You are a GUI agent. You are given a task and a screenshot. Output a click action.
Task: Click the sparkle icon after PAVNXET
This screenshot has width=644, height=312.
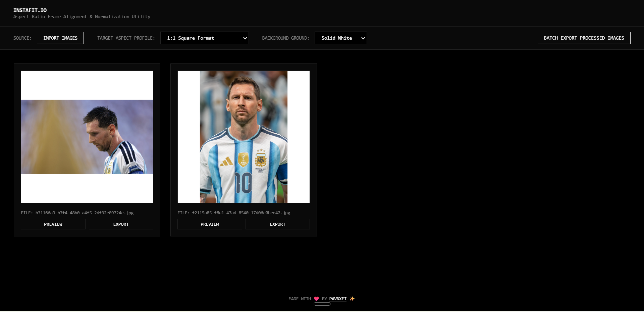[352, 299]
